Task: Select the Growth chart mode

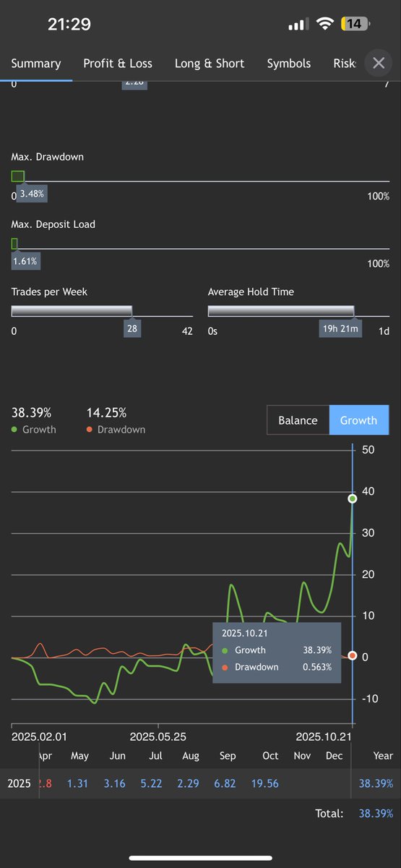Action: (x=359, y=420)
